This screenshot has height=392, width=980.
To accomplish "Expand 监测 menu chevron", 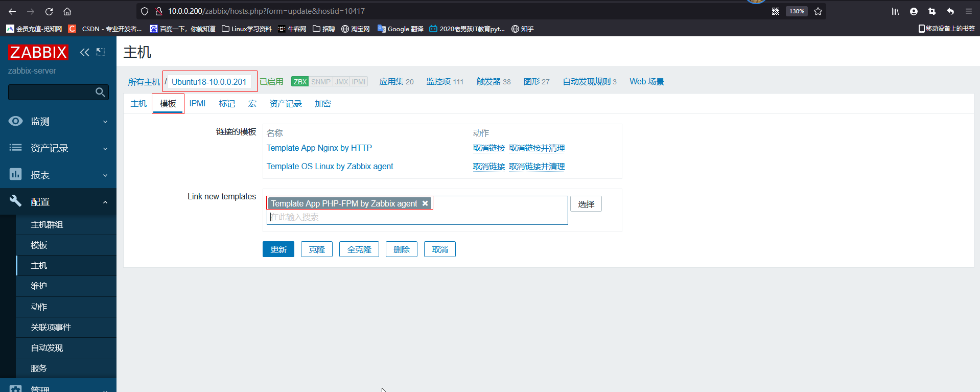I will click(x=105, y=122).
